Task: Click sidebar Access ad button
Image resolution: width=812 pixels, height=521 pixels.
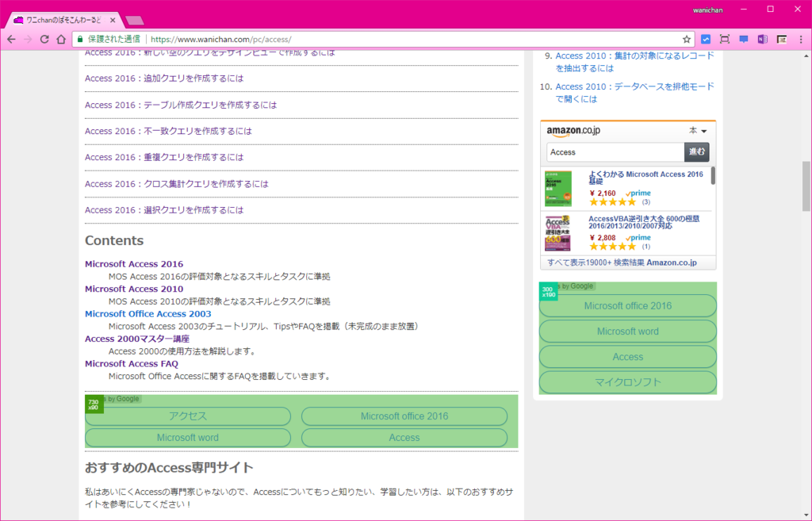Action: click(x=628, y=357)
